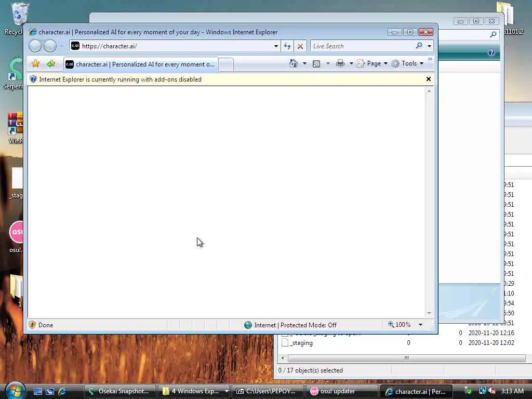Screen dimensions: 532x399
Task: Open Favorites Center star icon
Action: click(36, 63)
